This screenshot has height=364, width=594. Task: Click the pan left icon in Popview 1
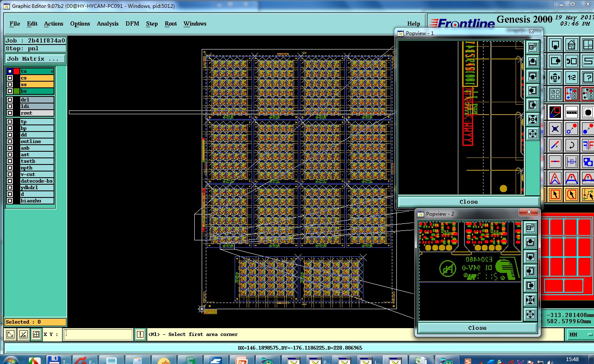(x=533, y=90)
